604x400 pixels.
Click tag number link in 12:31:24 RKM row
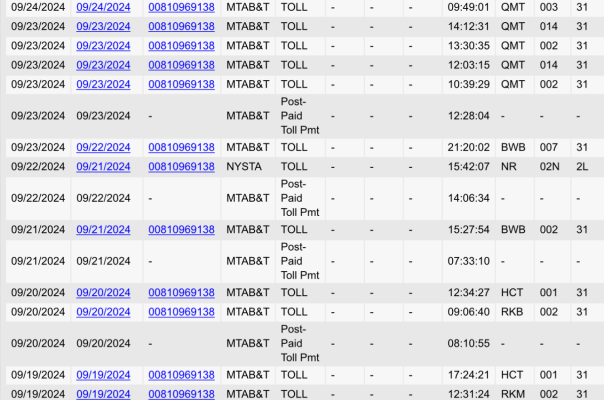tap(181, 394)
